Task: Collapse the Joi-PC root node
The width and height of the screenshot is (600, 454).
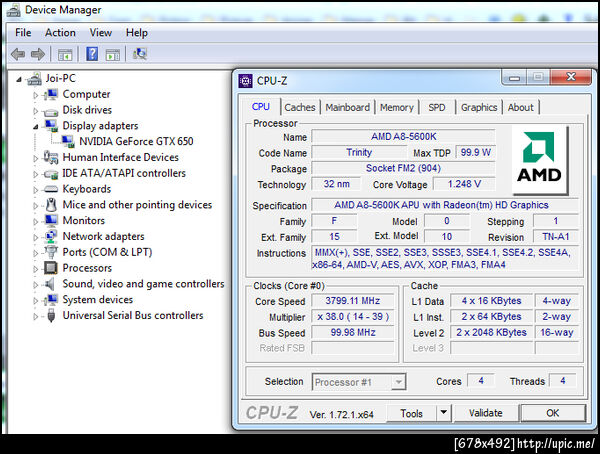Action: pyautogui.click(x=18, y=80)
